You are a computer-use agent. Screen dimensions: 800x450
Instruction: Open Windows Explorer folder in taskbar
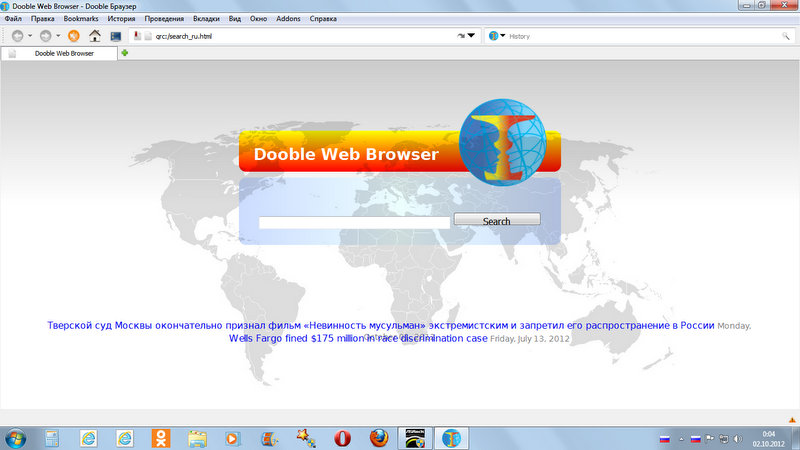197,438
